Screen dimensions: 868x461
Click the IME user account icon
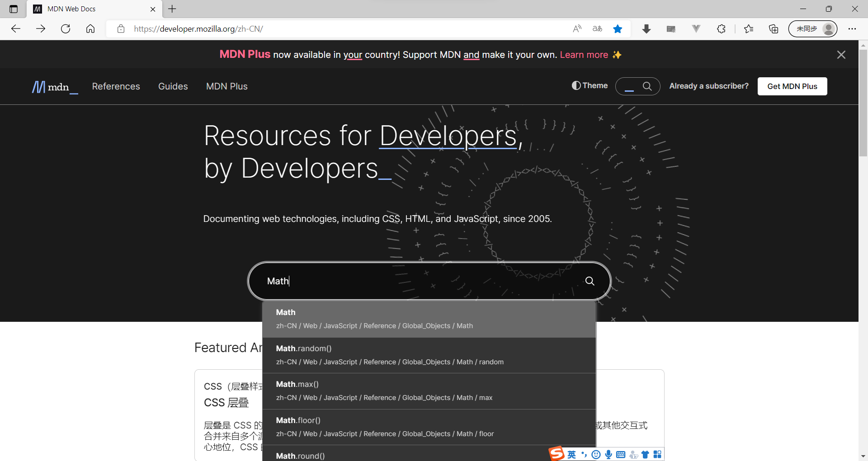pyautogui.click(x=633, y=455)
